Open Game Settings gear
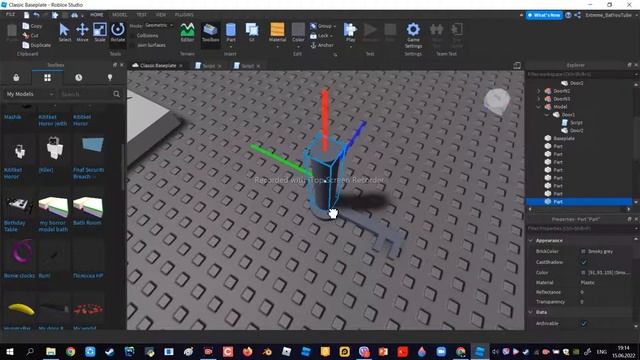Image resolution: width=640 pixels, height=360 pixels. point(413,35)
